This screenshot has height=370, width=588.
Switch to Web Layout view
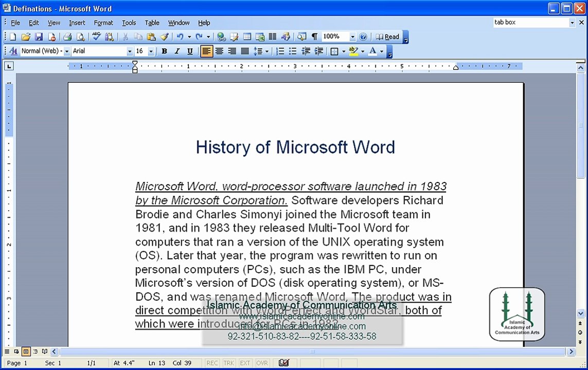tap(16, 351)
